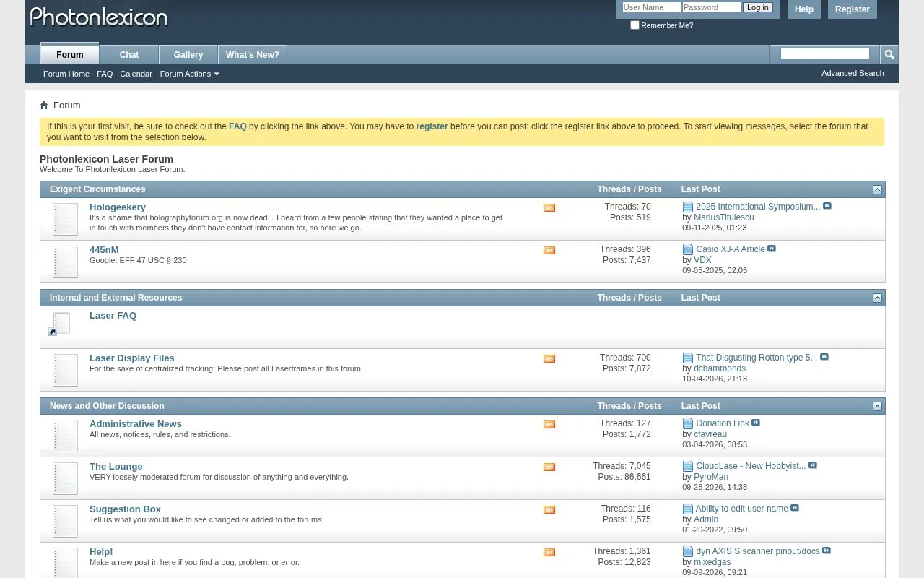Go to last post arrow after Casio XJ-A Article
The image size is (924, 578).
[x=772, y=249]
